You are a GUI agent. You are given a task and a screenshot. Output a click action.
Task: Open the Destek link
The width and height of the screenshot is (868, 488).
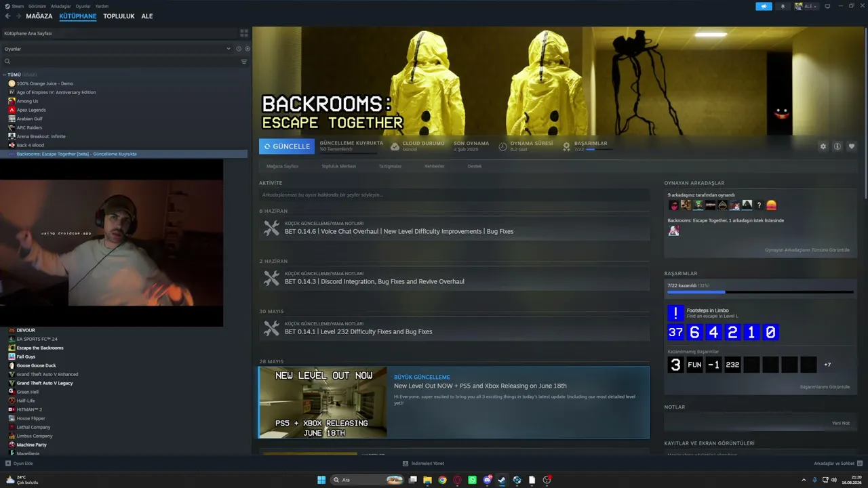point(475,166)
